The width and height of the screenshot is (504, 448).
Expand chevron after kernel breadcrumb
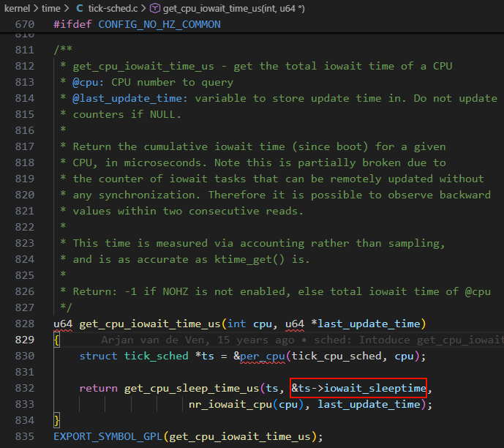click(36, 8)
